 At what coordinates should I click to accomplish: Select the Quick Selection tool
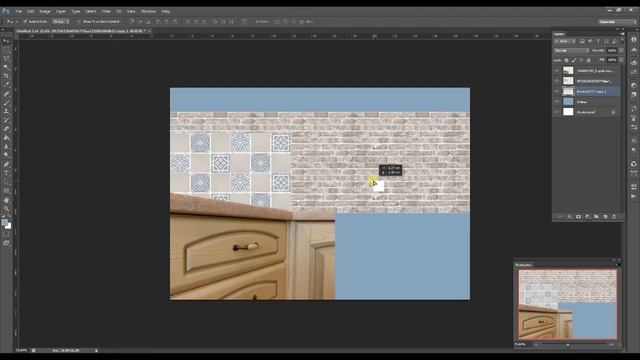[x=6, y=67]
